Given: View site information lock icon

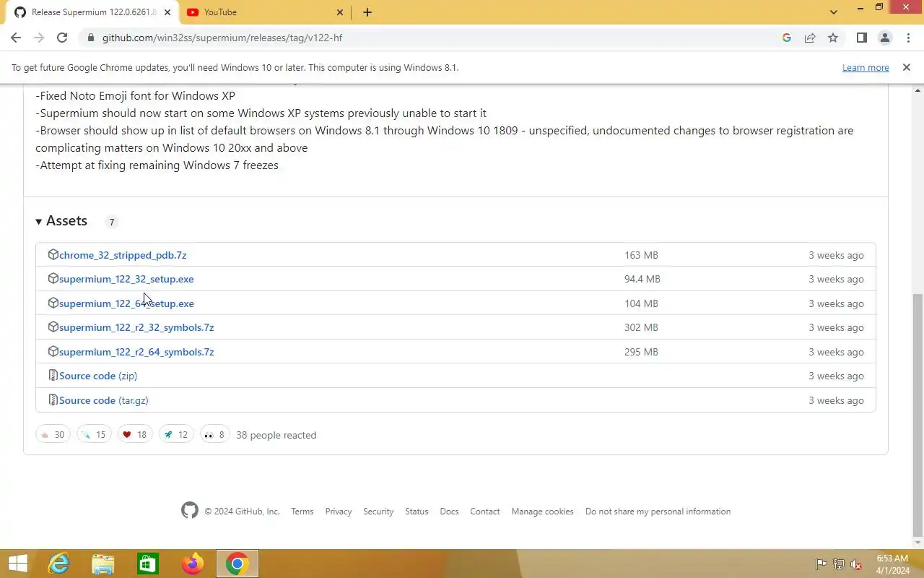Looking at the screenshot, I should (x=90, y=38).
